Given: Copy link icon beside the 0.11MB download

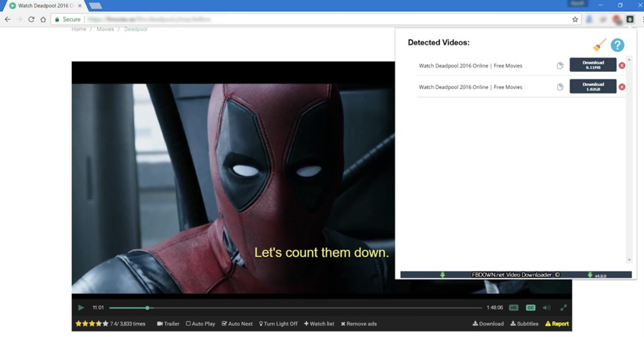Looking at the screenshot, I should (x=560, y=65).
